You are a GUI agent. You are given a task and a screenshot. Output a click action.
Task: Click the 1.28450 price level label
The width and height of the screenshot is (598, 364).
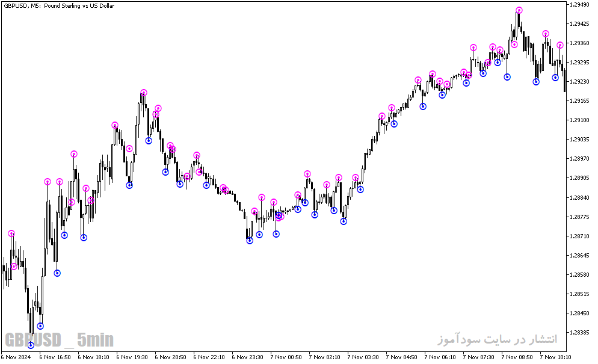[x=579, y=313]
